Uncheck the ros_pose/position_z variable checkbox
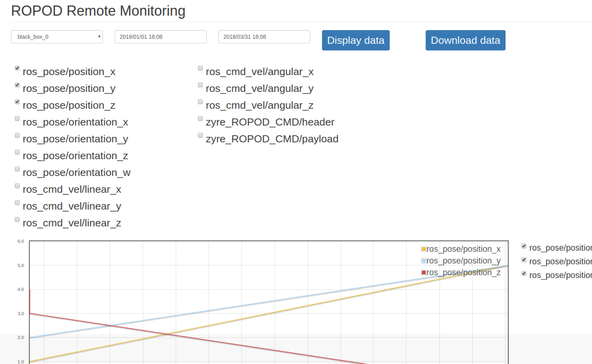 pos(17,102)
